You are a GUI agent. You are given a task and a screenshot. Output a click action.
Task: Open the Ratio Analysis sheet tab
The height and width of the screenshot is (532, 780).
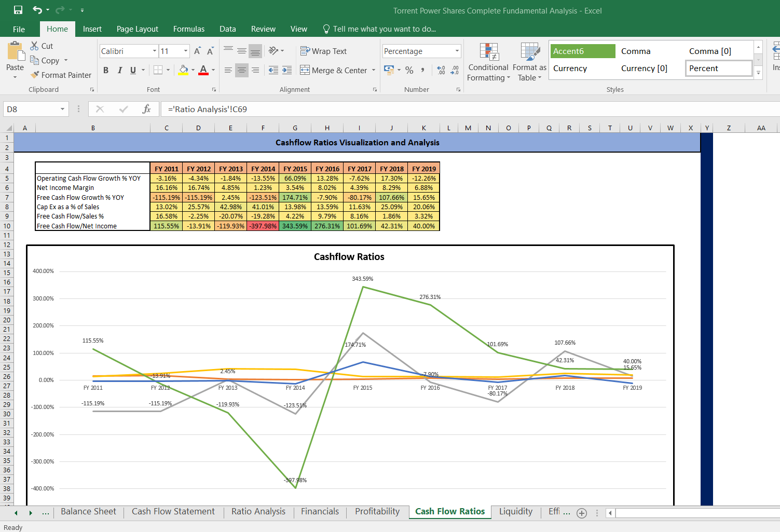coord(258,511)
